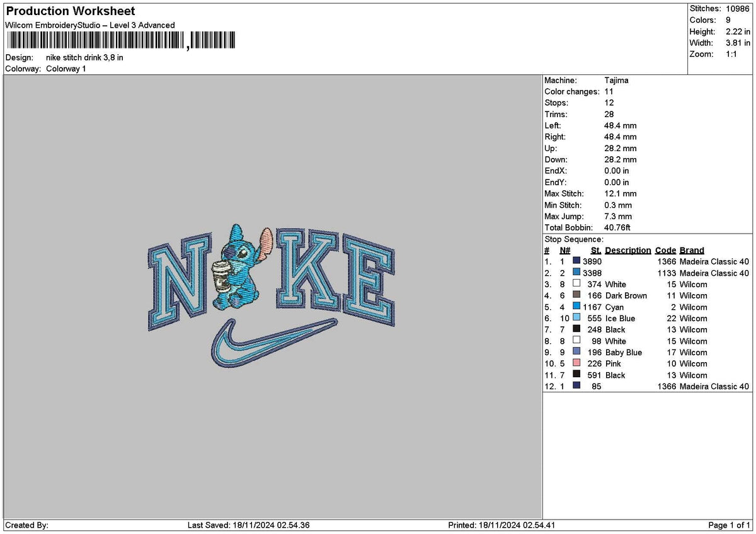Click the Left value 48.4 mm
This screenshot has width=756, height=534.
[x=621, y=125]
